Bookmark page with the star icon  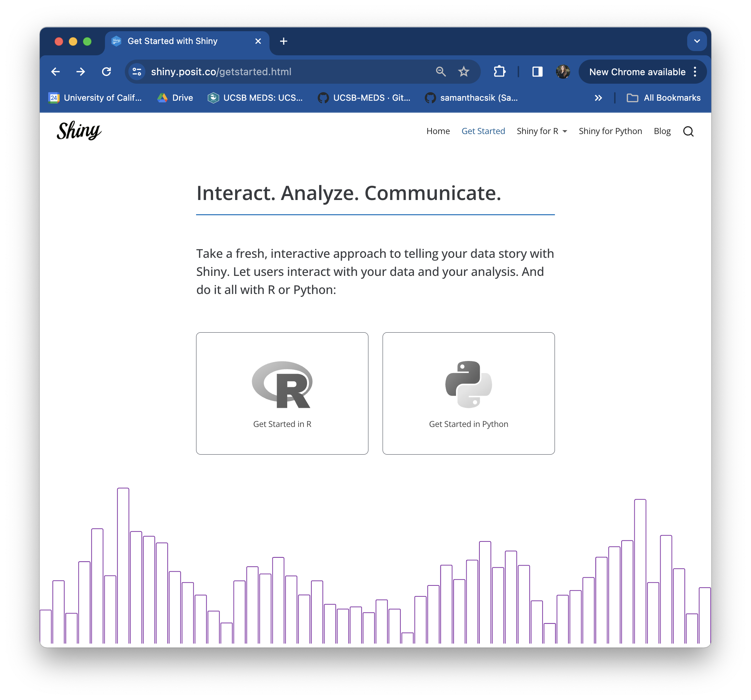(x=463, y=71)
